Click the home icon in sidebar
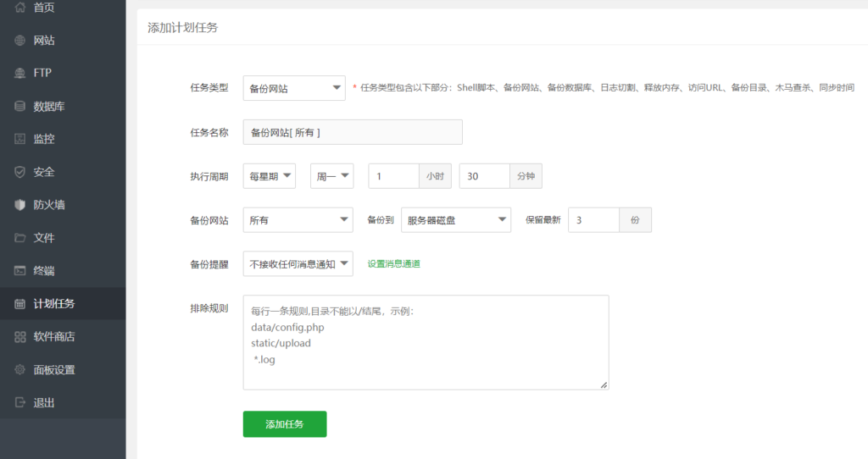 pos(19,8)
